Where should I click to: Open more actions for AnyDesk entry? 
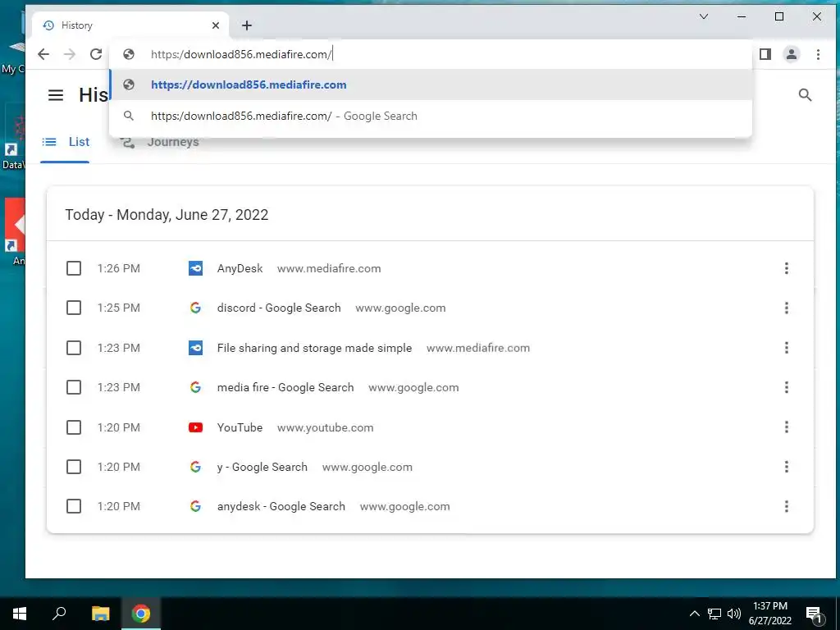(x=786, y=268)
